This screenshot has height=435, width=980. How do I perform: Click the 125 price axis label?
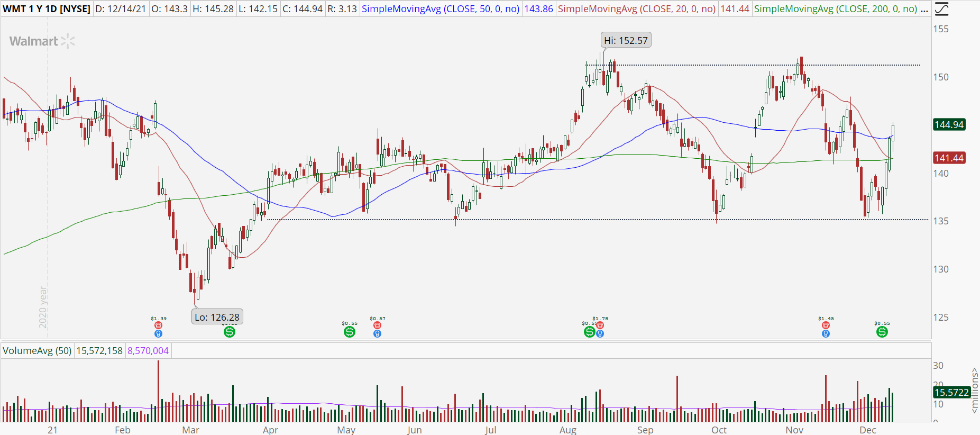tap(941, 318)
